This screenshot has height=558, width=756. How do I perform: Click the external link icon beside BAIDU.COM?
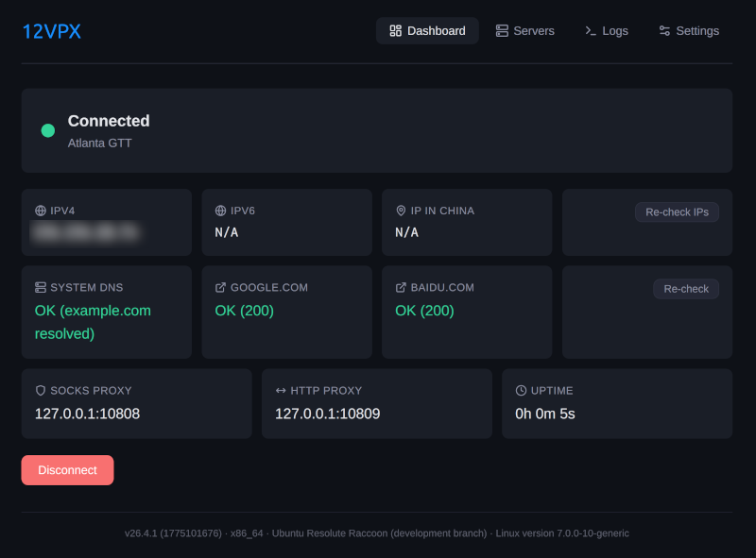(401, 287)
